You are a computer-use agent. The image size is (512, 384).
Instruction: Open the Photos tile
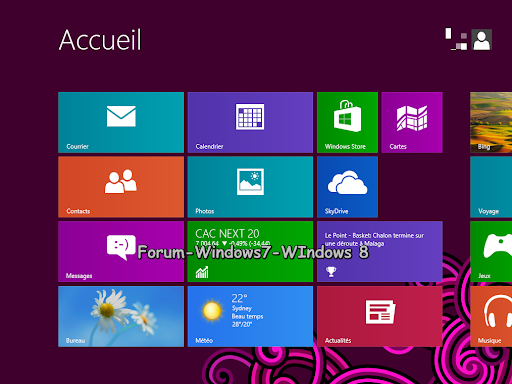coord(250,187)
